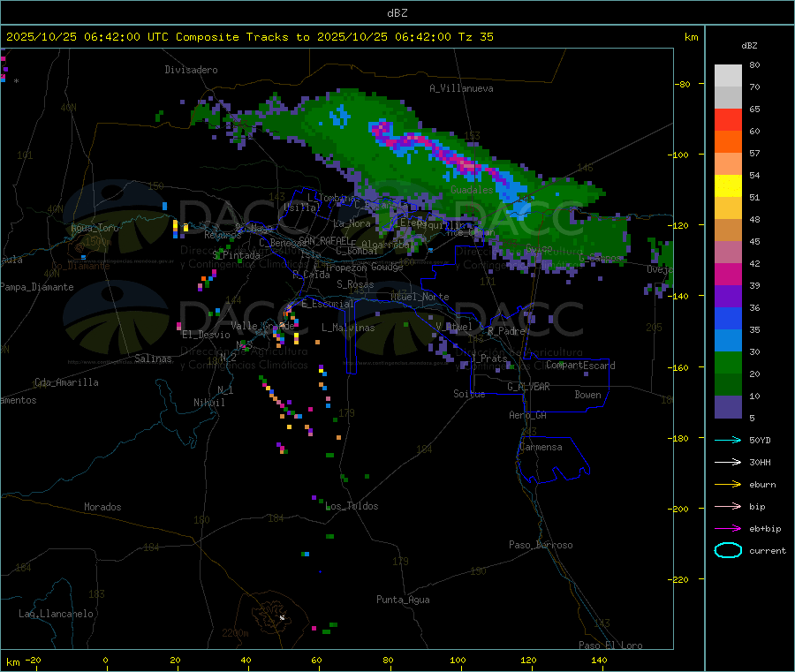Screen dimensions: 795x672
Task: Click the cyan 'current' ellipse legend icon
Action: point(728,550)
